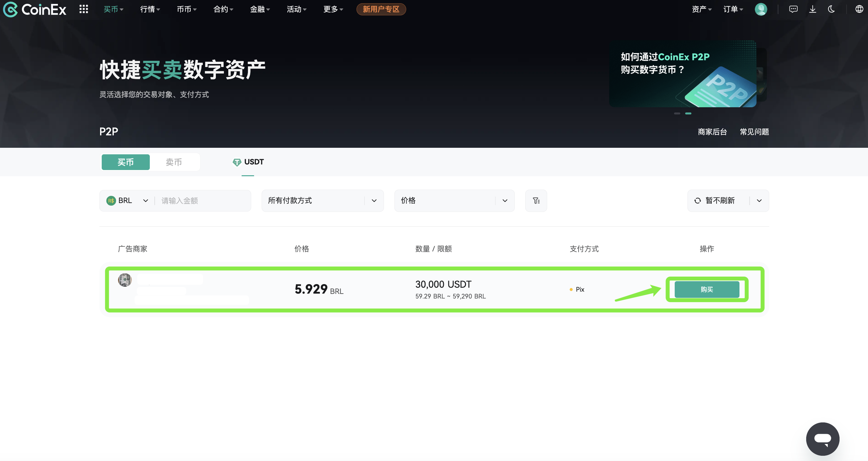Click the CoinEx logo
868x461 pixels.
click(x=35, y=9)
